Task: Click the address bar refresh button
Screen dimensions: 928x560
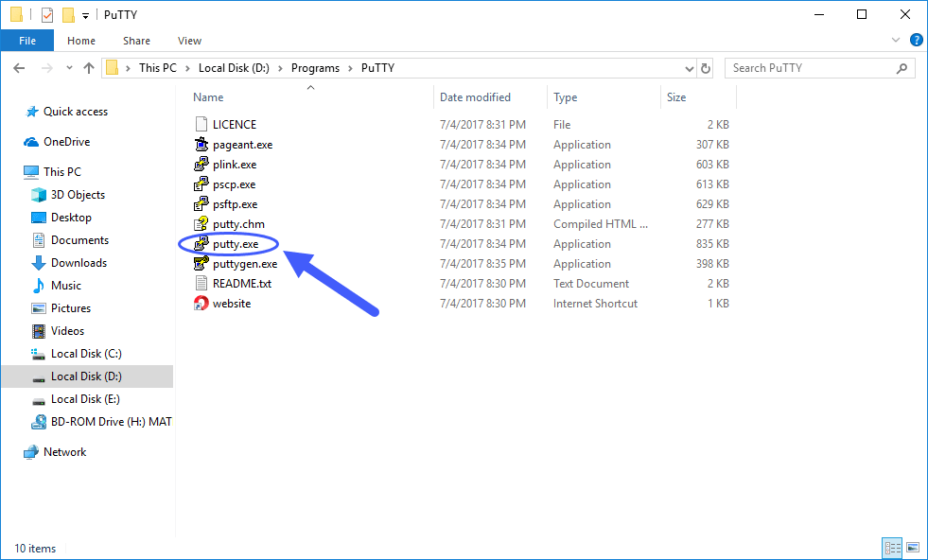Action: 706,68
